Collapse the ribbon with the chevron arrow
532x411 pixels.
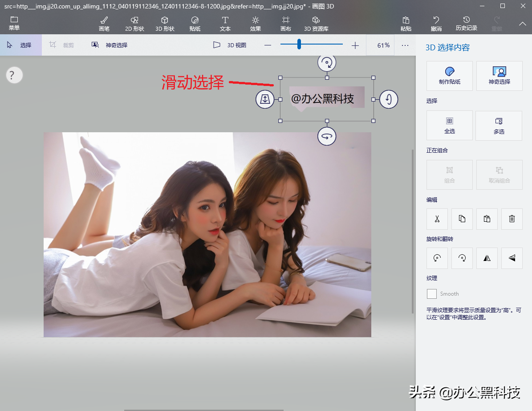tap(522, 24)
